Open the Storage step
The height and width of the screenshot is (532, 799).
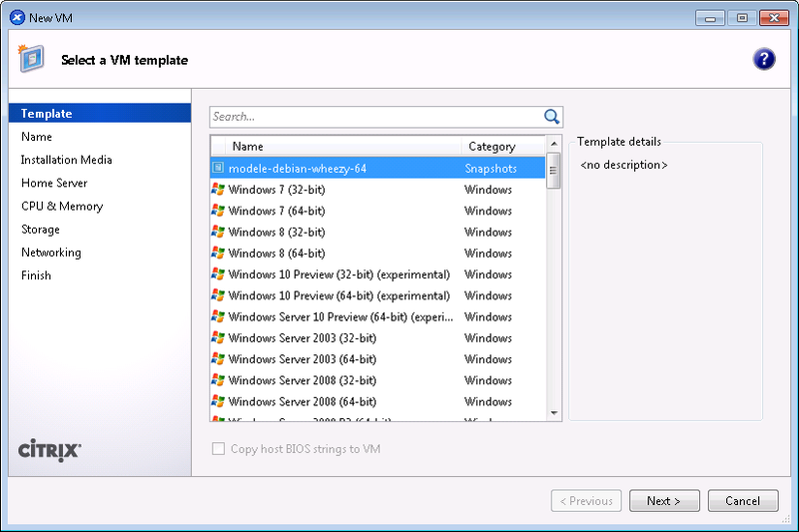click(x=40, y=230)
